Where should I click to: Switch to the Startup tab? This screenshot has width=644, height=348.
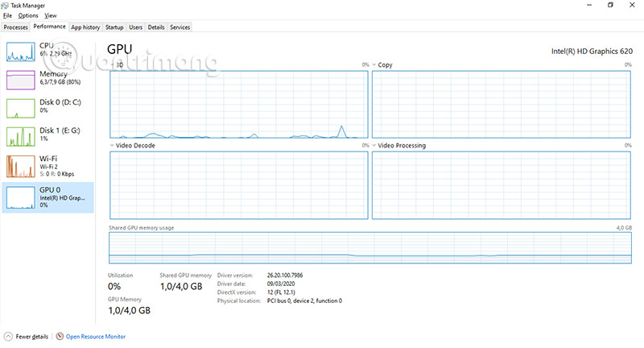pyautogui.click(x=114, y=27)
